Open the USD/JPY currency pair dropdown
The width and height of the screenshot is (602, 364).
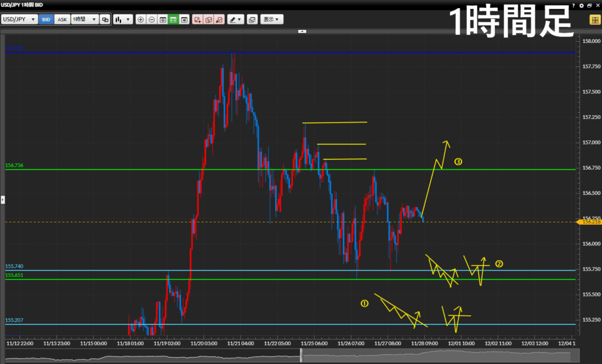(x=19, y=19)
